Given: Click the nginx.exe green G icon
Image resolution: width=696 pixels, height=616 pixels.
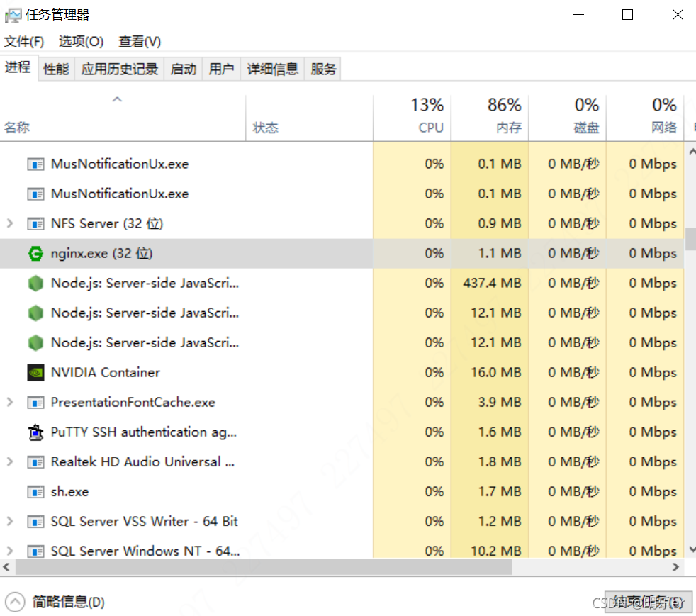Looking at the screenshot, I should (x=35, y=253).
